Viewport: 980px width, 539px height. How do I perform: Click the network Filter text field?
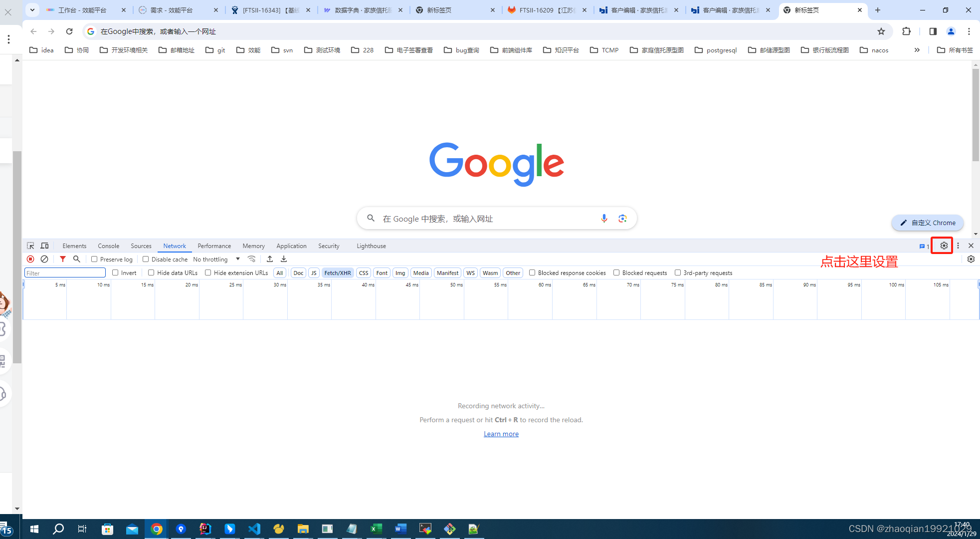point(65,273)
